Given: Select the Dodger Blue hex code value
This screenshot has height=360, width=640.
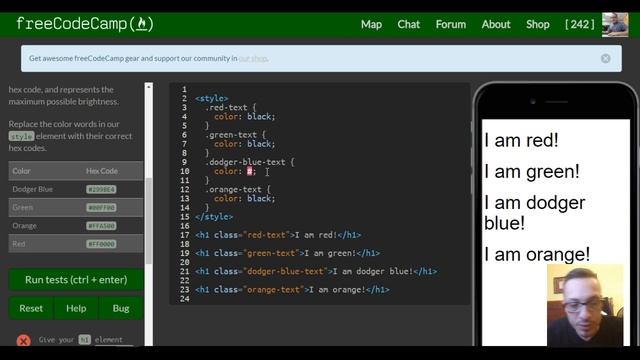Looking at the screenshot, I should click(x=101, y=189).
